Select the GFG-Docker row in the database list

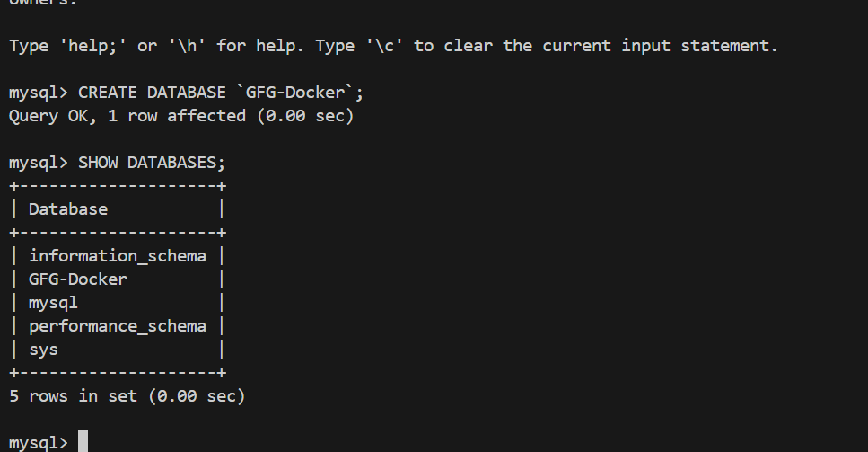[77, 279]
